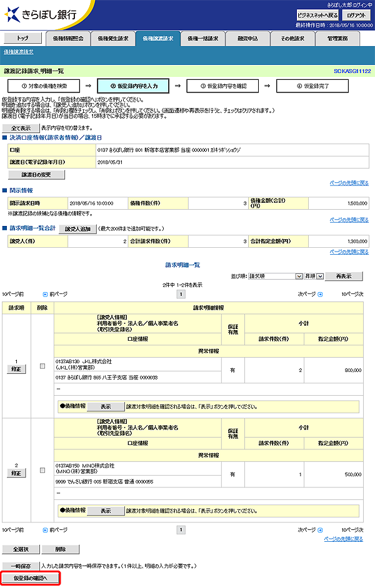375x588 pixels.
Task: Click 10ページ次 above the request table
Action: coord(352,295)
